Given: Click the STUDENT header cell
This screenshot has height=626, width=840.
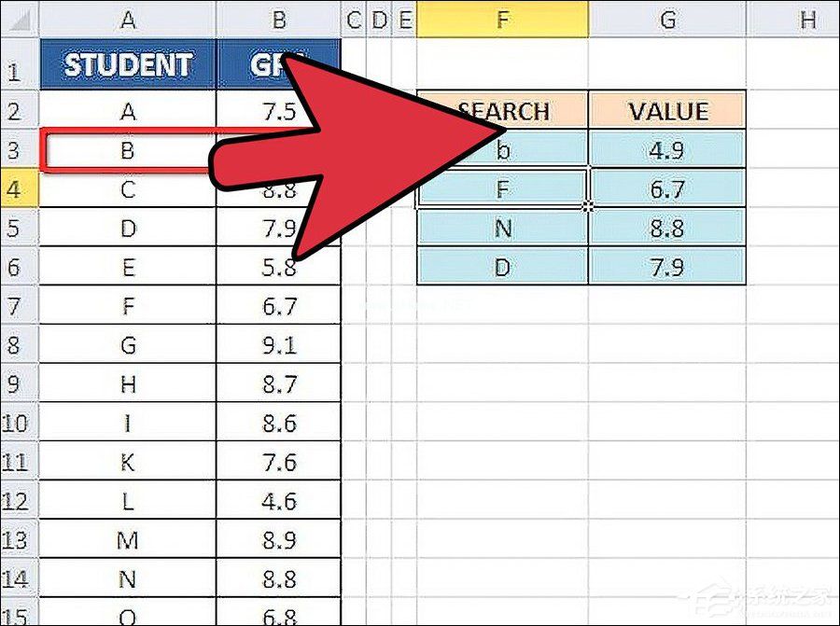Looking at the screenshot, I should pos(128,65).
